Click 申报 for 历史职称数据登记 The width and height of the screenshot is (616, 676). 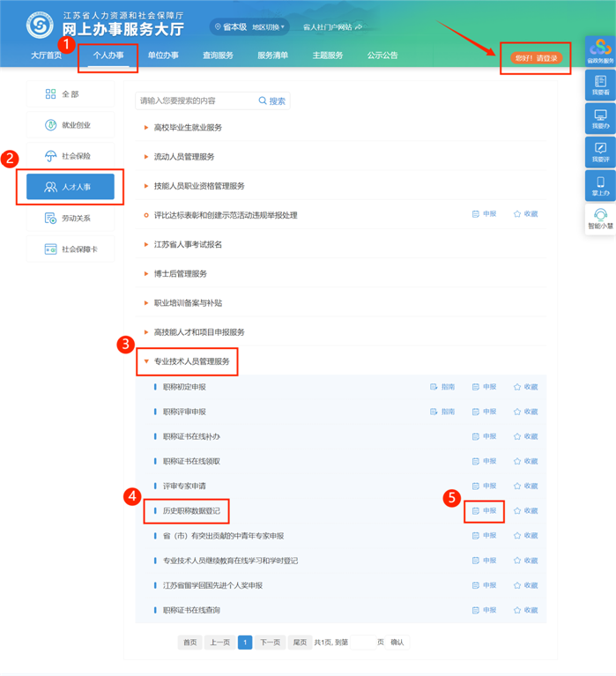(485, 511)
